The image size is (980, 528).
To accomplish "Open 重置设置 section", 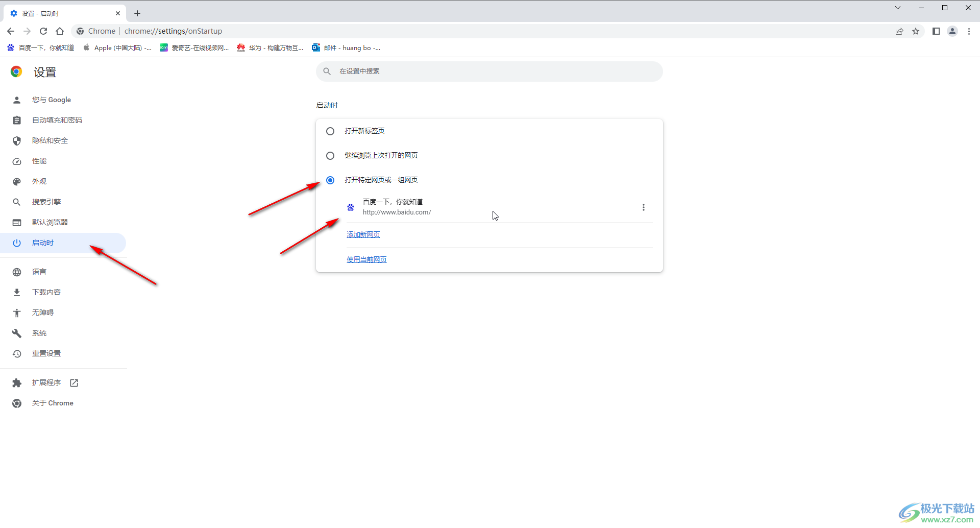I will click(63, 353).
